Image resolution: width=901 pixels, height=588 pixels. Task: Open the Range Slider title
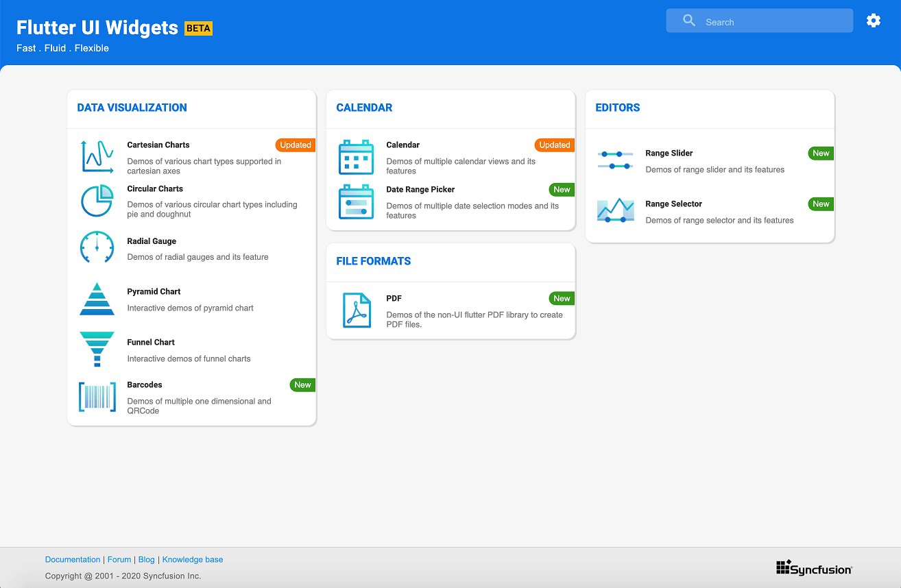coord(669,154)
